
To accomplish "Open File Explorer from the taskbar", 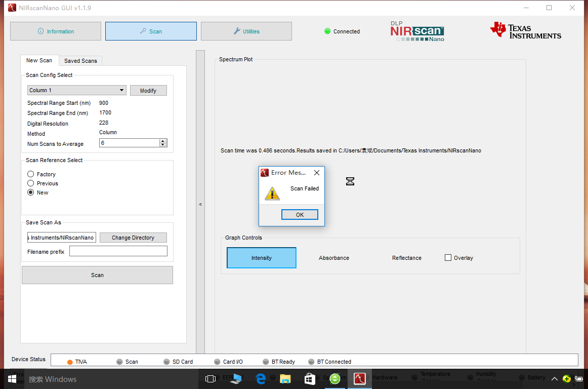I will pos(285,379).
